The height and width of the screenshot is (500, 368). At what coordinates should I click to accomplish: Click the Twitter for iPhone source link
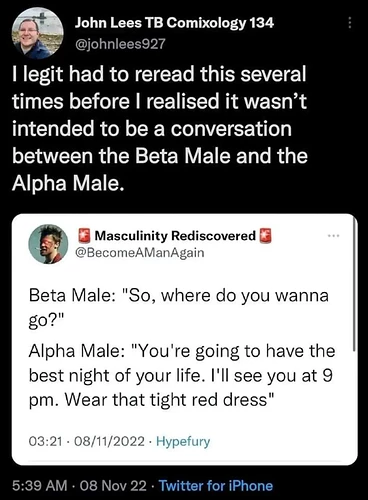click(x=216, y=485)
